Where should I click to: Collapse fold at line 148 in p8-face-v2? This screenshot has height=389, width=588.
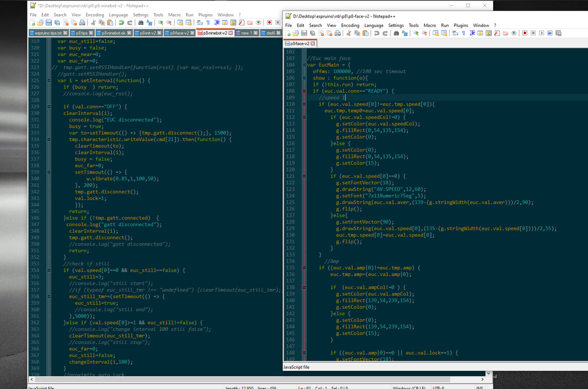pyautogui.click(x=304, y=353)
